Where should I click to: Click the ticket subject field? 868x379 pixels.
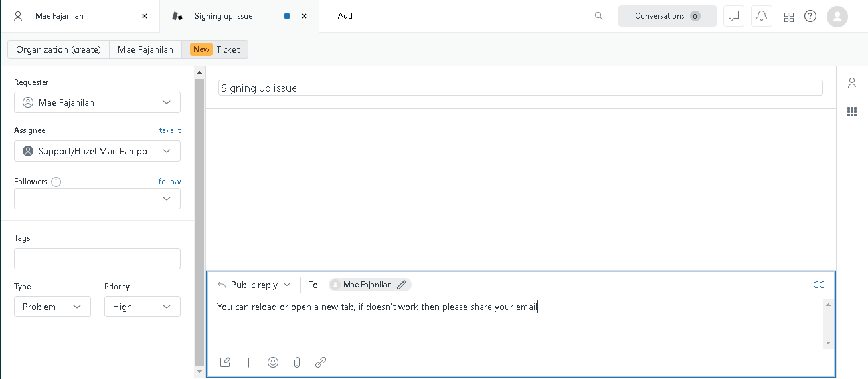[521, 88]
